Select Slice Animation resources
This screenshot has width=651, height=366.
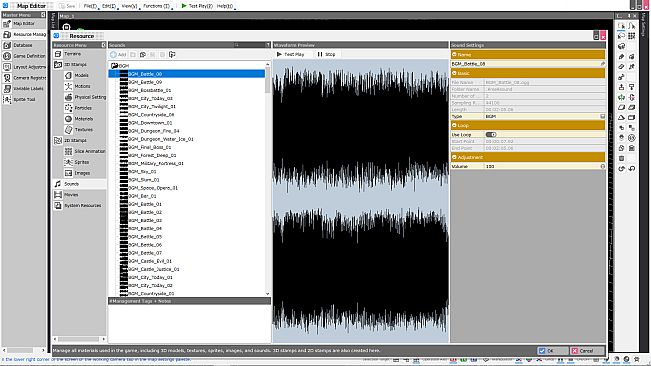tap(85, 151)
